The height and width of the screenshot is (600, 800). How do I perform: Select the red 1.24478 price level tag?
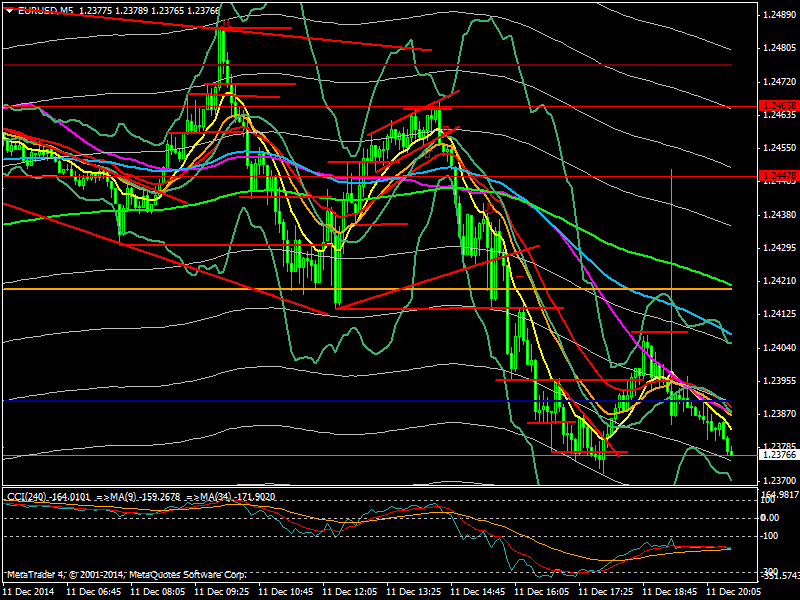point(778,176)
